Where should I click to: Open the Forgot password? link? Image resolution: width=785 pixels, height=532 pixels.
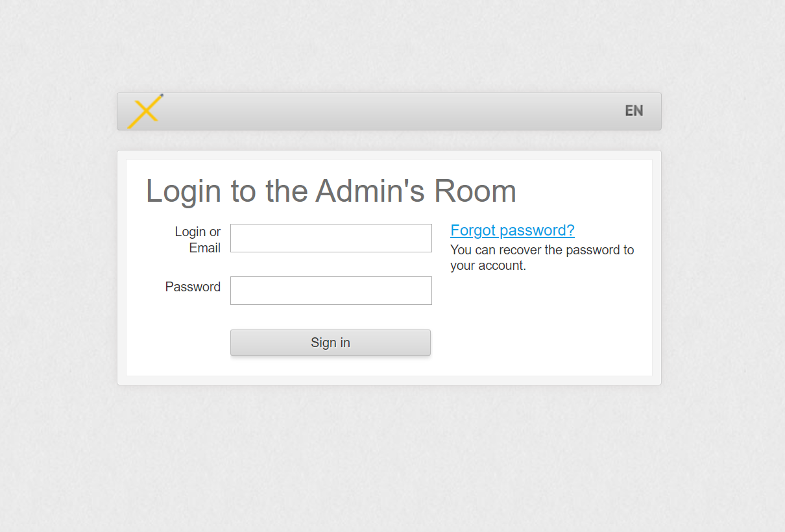[512, 230]
